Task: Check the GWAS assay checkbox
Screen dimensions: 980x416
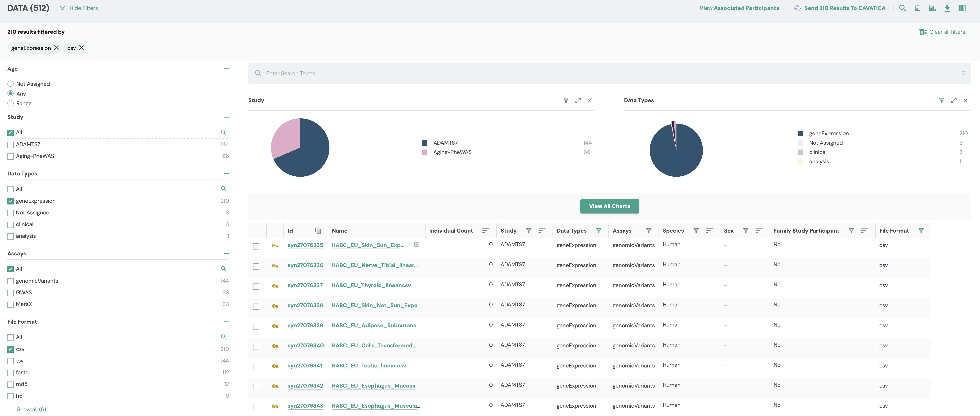Action: coord(11,293)
